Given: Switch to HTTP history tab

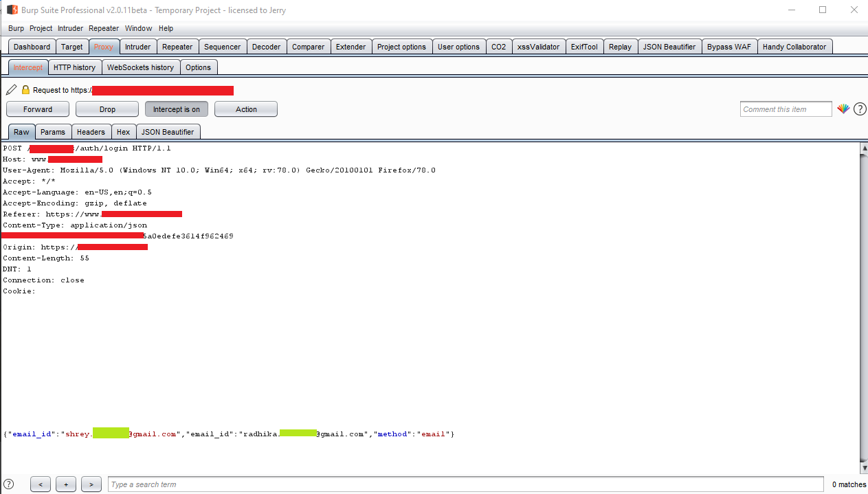Looking at the screenshot, I should (x=74, y=67).
